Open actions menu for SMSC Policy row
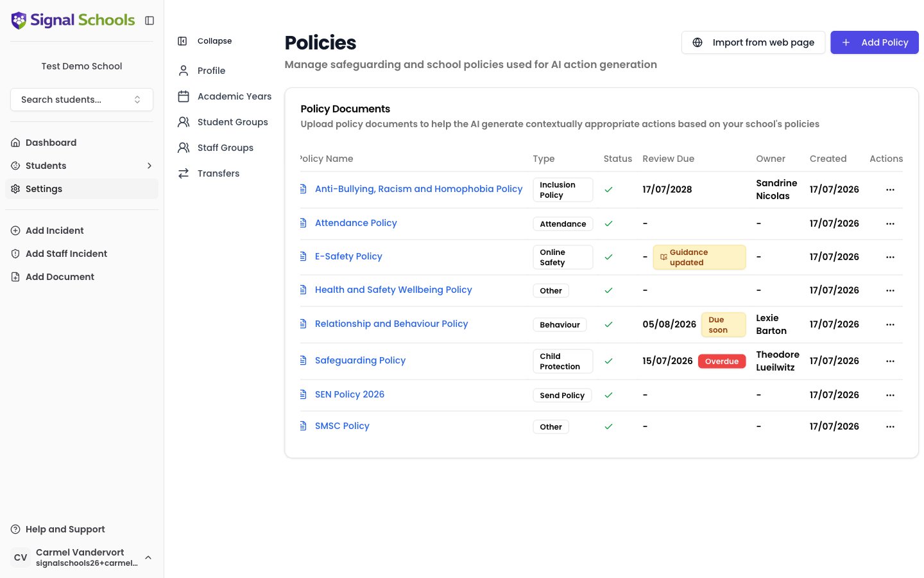This screenshot has width=924, height=578. (x=890, y=426)
